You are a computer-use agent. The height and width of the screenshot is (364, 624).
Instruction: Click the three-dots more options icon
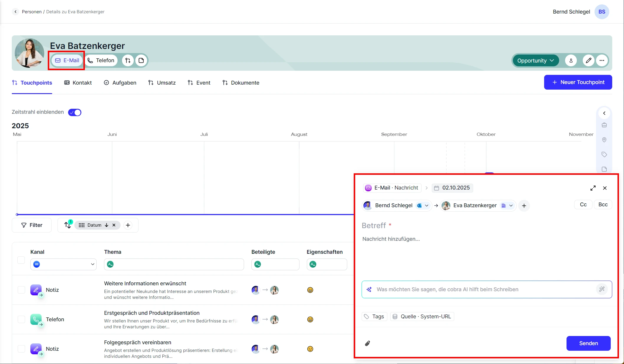tap(602, 60)
